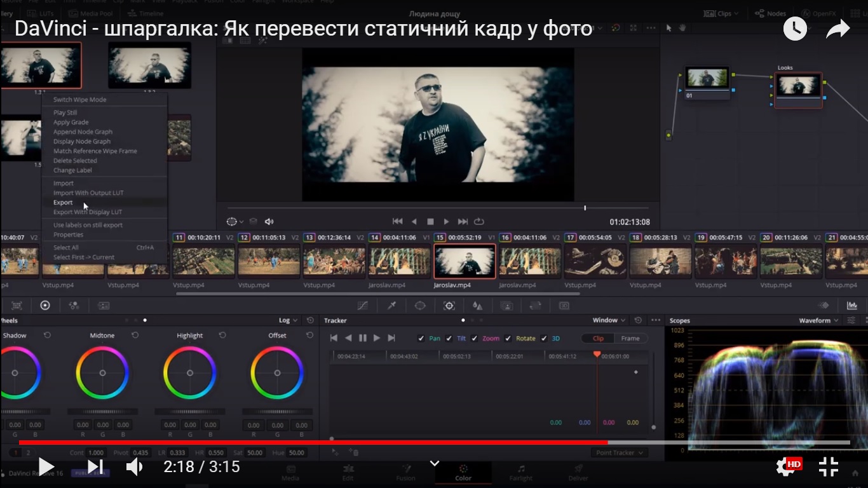Disable the Pan tracking checkbox
Screen dimensions: 868x488
pyautogui.click(x=422, y=338)
